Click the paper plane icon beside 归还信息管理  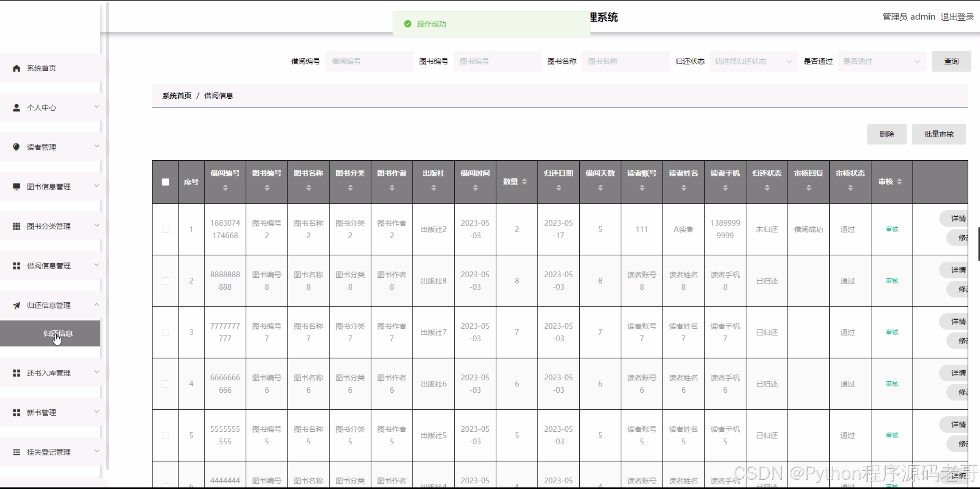click(16, 305)
